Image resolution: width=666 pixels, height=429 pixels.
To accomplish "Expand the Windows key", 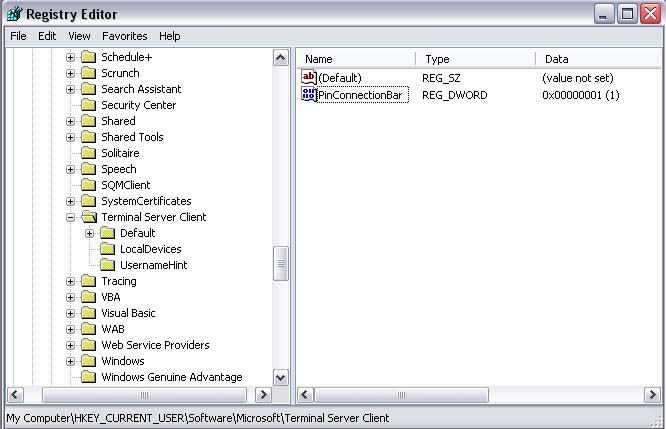I will (x=71, y=361).
